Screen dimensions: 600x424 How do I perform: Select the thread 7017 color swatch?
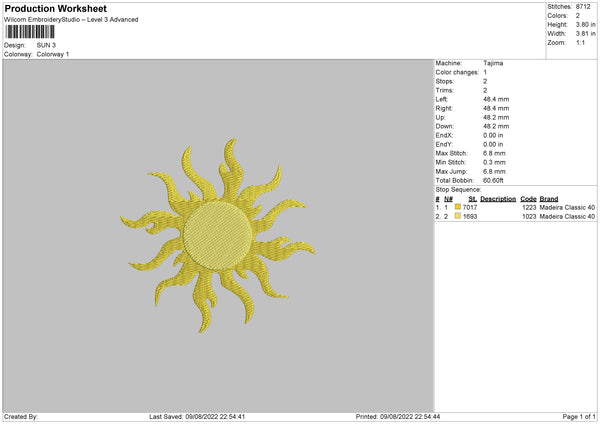point(458,207)
